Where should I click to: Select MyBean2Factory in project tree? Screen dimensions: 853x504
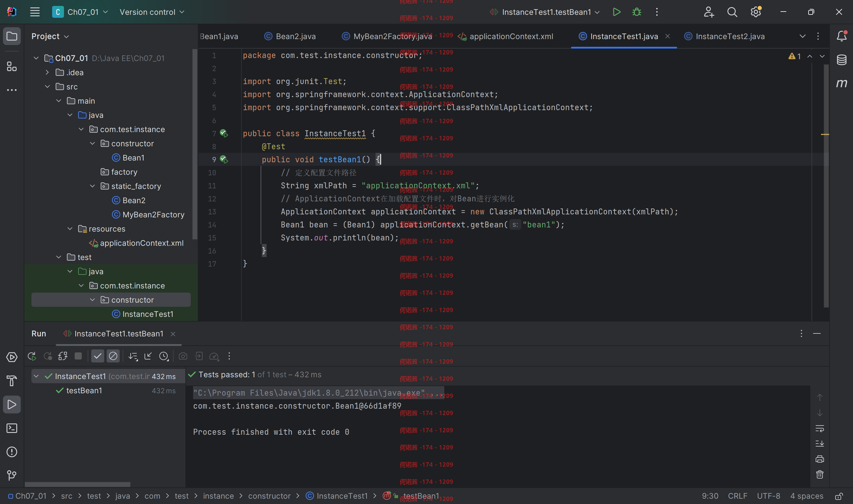click(x=153, y=215)
